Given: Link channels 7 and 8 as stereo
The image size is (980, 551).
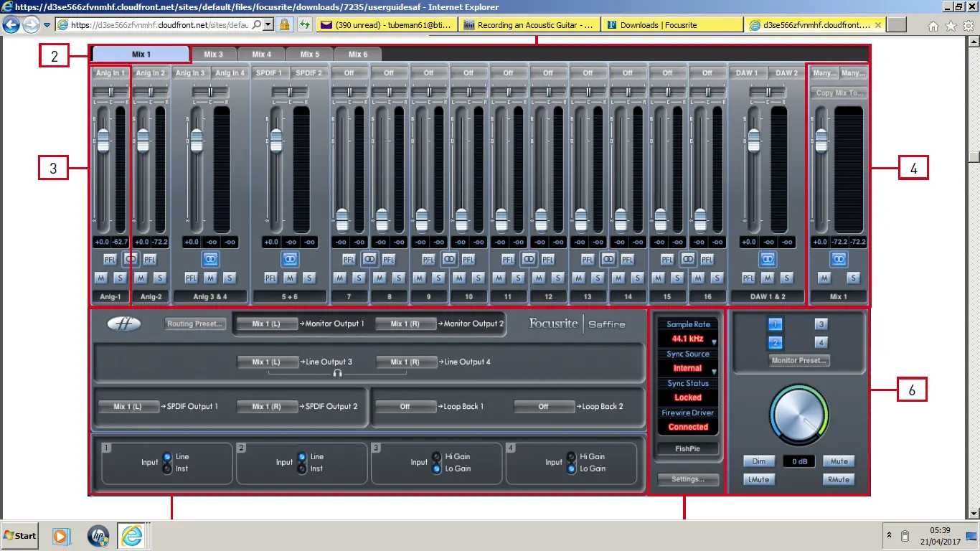Looking at the screenshot, I should click(369, 258).
